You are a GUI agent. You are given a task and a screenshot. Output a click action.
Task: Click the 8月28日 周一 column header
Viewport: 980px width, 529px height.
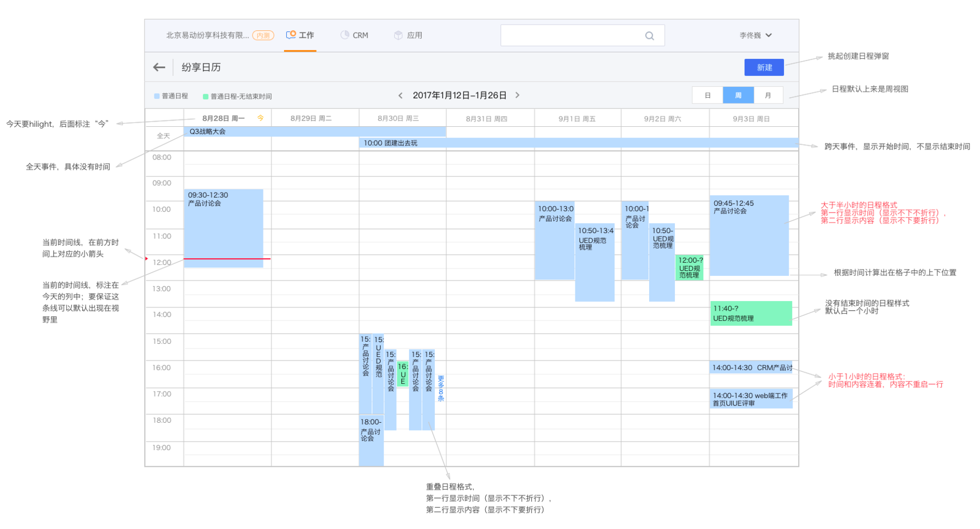223,118
